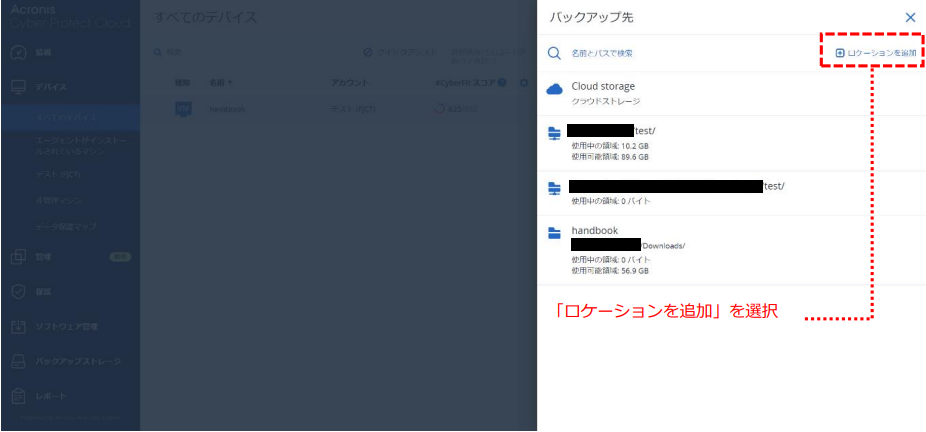Select the Cloud storage cloud icon

point(555,90)
